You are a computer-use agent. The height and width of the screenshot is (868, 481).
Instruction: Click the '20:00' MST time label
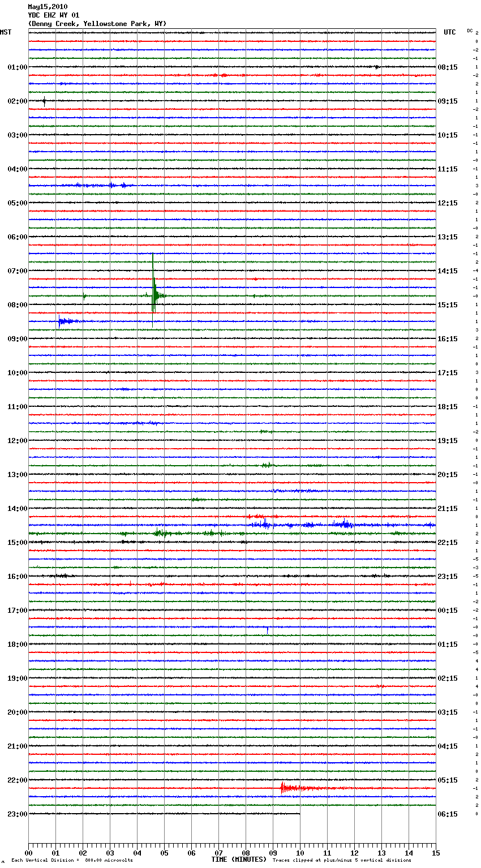(18, 712)
